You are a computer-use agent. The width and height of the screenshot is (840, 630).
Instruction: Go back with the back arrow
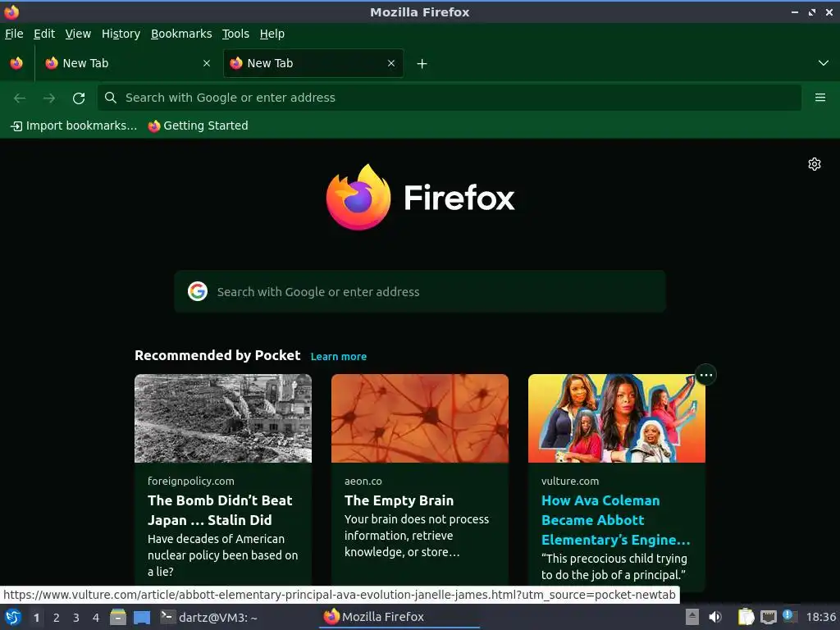pos(20,98)
